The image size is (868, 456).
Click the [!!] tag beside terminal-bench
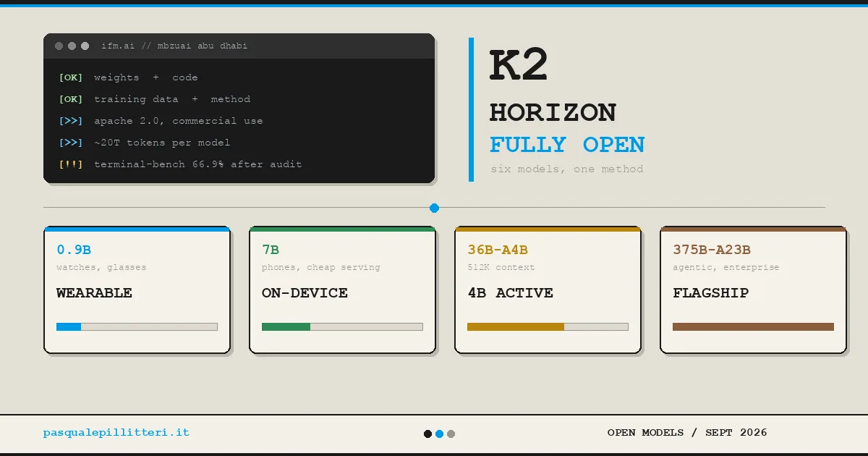pyautogui.click(x=71, y=164)
